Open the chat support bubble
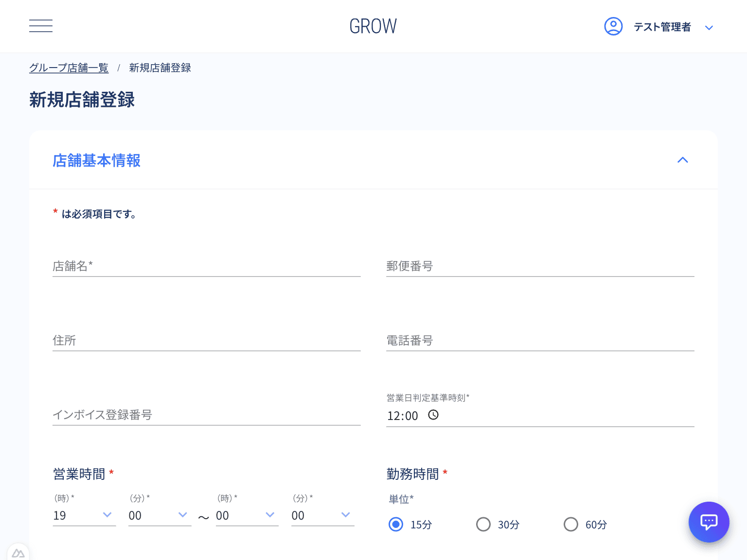 [709, 522]
